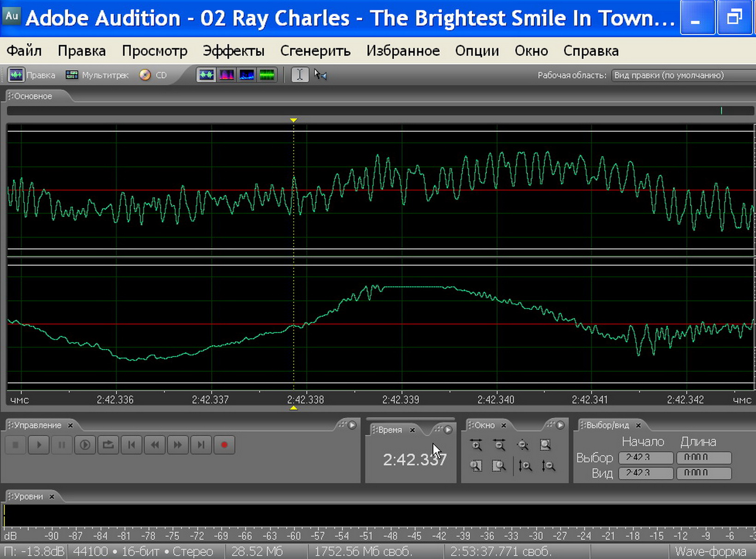Viewport: 756px width, 559px height.
Task: Click the Вид Длина time field
Action: tap(704, 473)
